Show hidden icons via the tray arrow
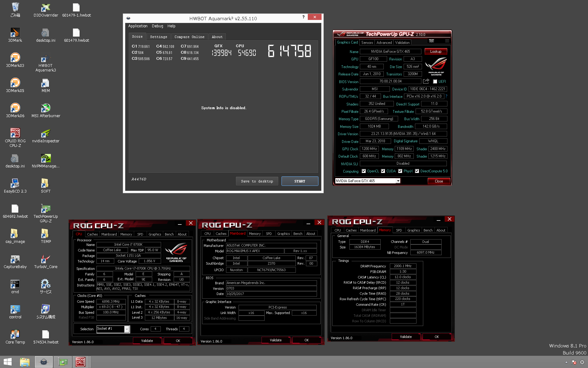The width and height of the screenshot is (588, 368). tap(566, 362)
